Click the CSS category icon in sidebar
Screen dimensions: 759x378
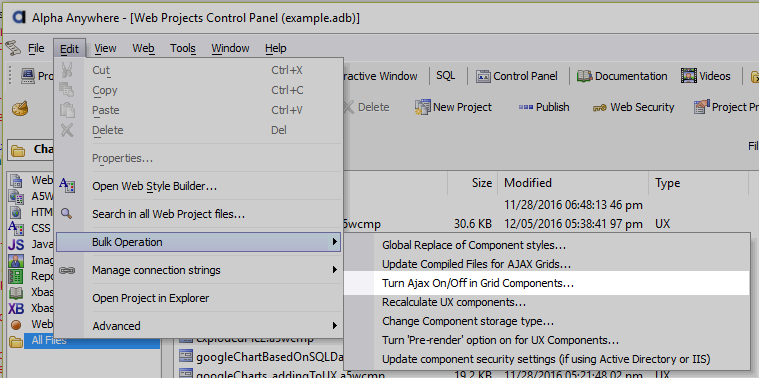16,227
